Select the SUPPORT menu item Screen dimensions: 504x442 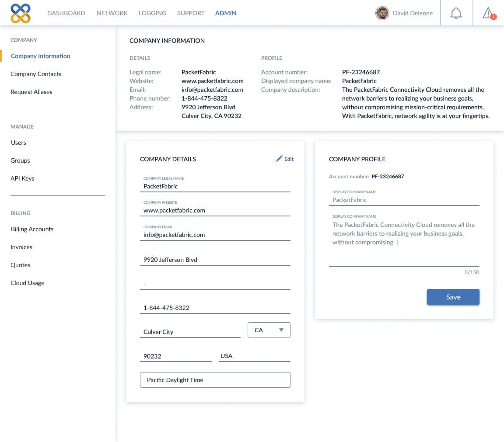tap(191, 13)
